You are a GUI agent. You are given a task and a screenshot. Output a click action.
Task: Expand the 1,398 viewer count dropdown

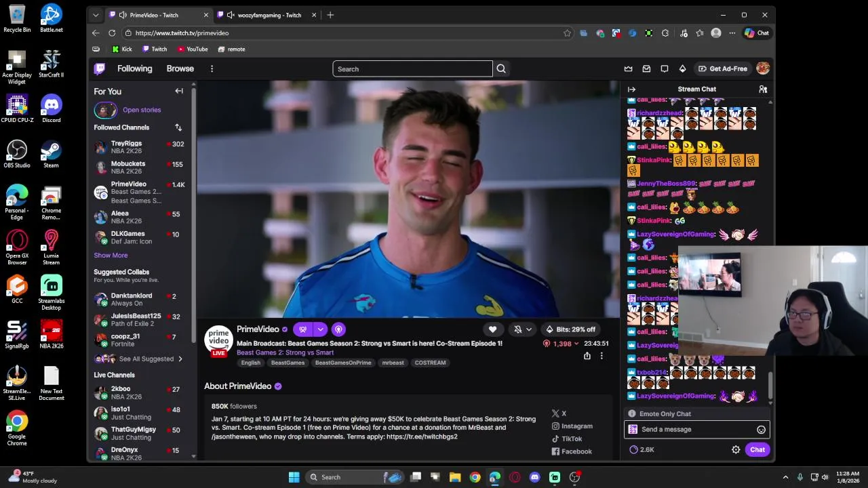point(576,344)
